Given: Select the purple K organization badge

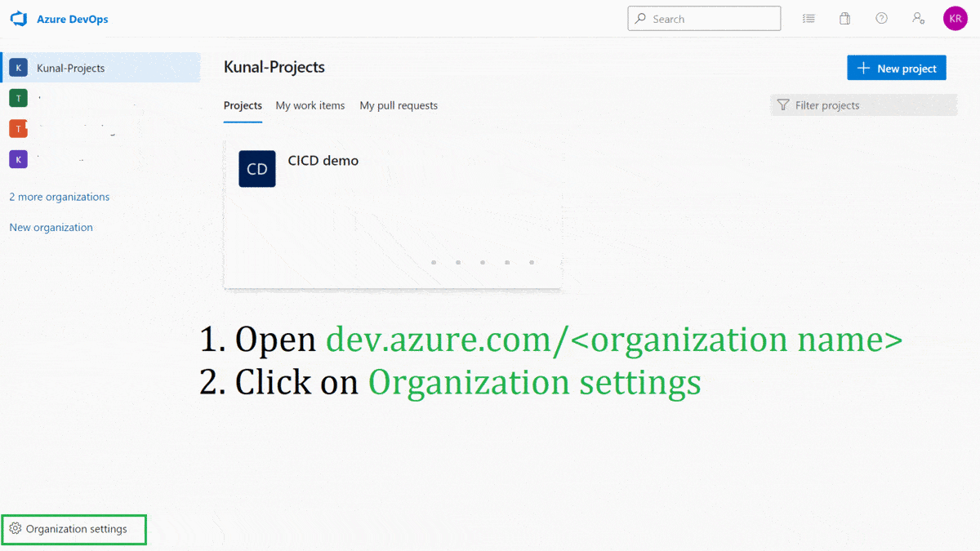Looking at the screenshot, I should click(x=18, y=159).
